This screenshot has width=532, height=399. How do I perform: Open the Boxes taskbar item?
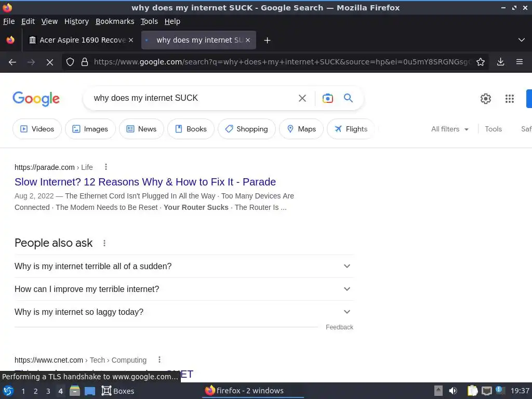pyautogui.click(x=118, y=391)
